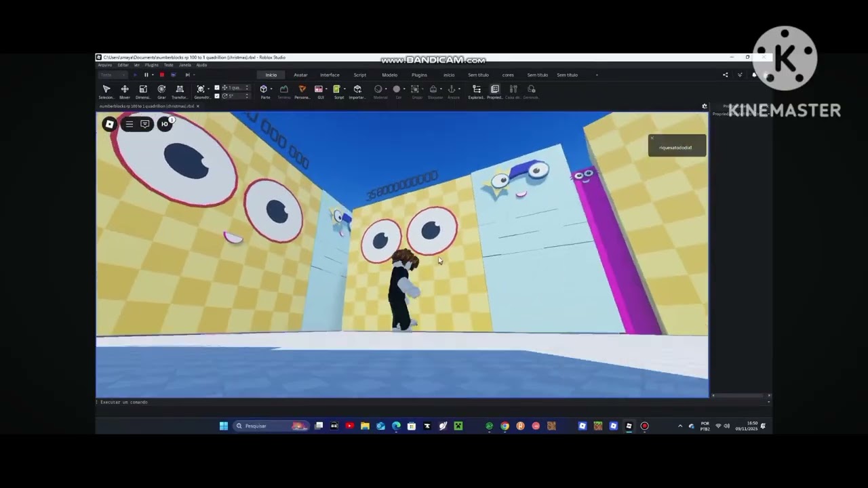
Task: Expand the Parte dropdown arrow
Action: point(271,89)
